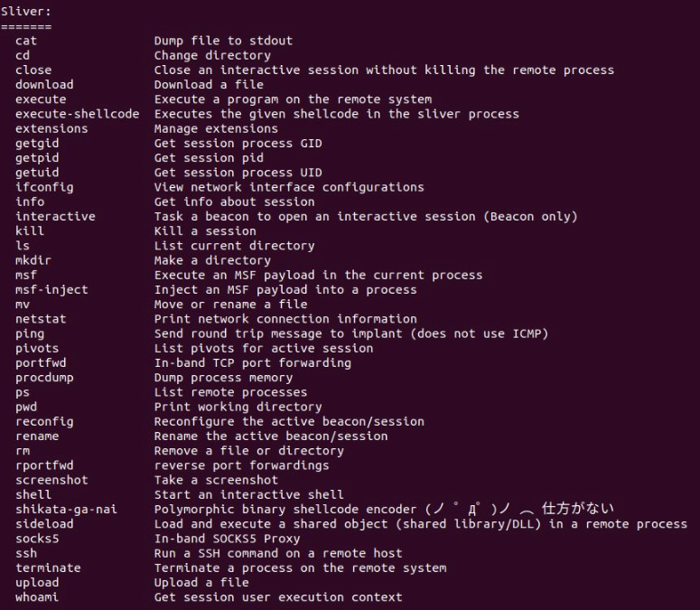Select the 'execute-shellcode' command text
The image size is (700, 610).
[x=78, y=114]
